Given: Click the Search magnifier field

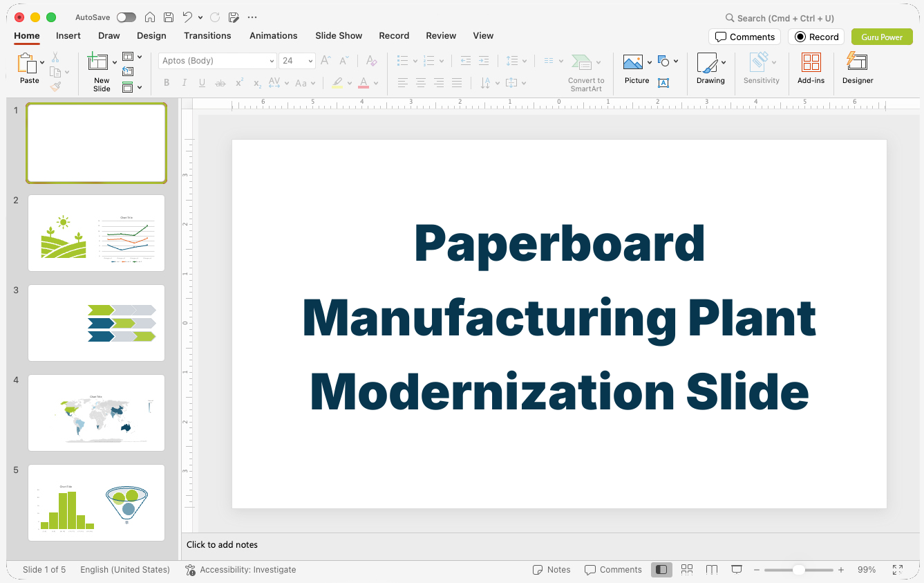Looking at the screenshot, I should 780,18.
